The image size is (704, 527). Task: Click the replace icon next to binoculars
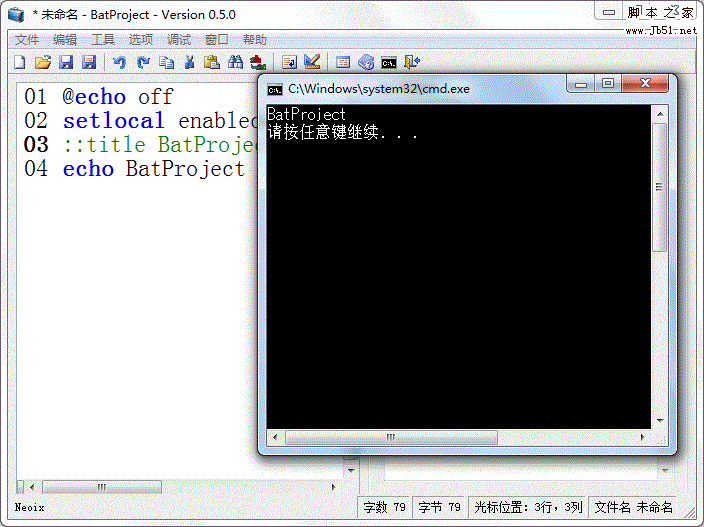[258, 62]
